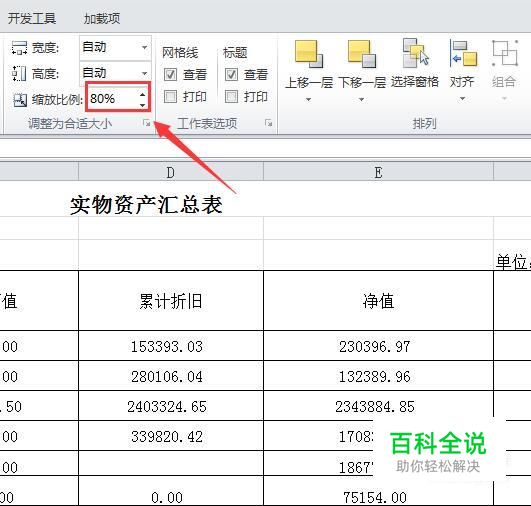
Task: Expand the 对齐 dropdown arrow
Action: pyautogui.click(x=463, y=99)
